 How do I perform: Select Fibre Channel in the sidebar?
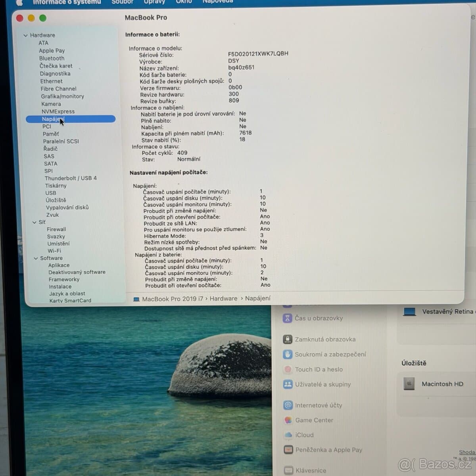[x=58, y=89]
